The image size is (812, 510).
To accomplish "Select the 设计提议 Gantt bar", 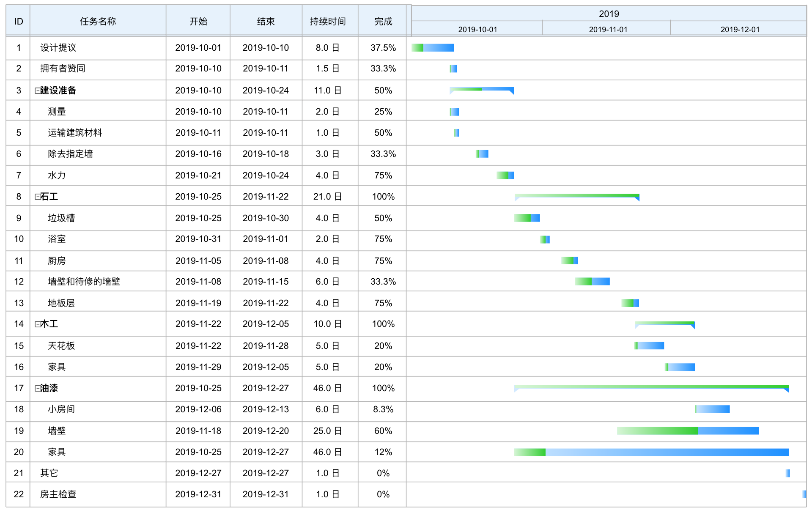I will coord(433,48).
